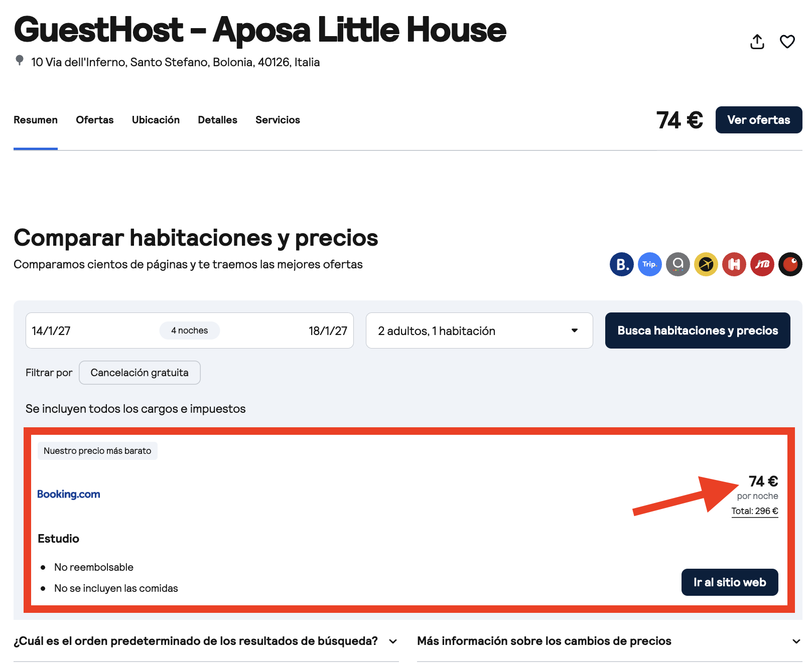
Task: Click the yellow airplane provider logo
Action: point(706,264)
